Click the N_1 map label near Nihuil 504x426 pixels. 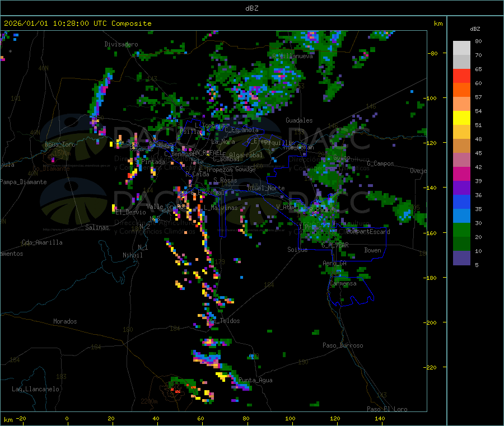tap(143, 247)
